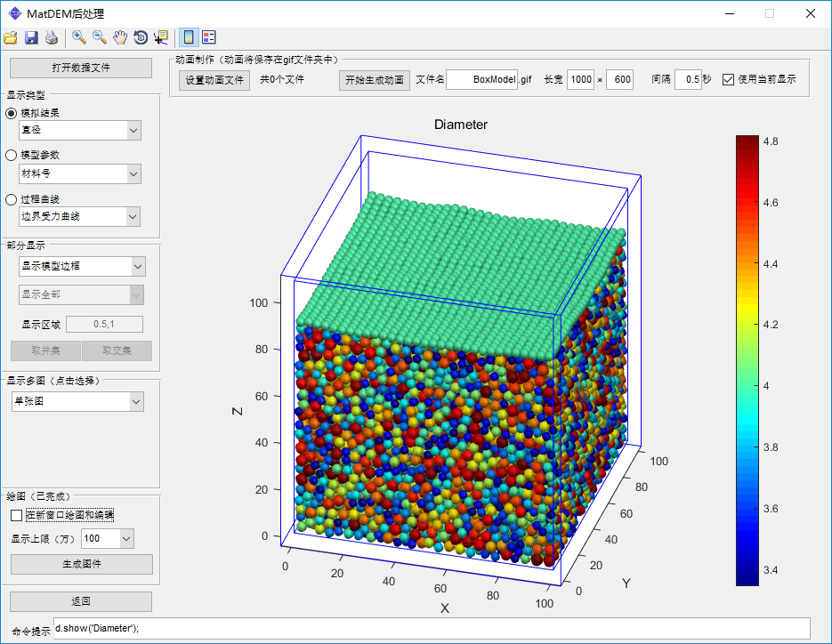Image resolution: width=832 pixels, height=644 pixels.
Task: Click the open file folder icon
Action: (x=11, y=37)
